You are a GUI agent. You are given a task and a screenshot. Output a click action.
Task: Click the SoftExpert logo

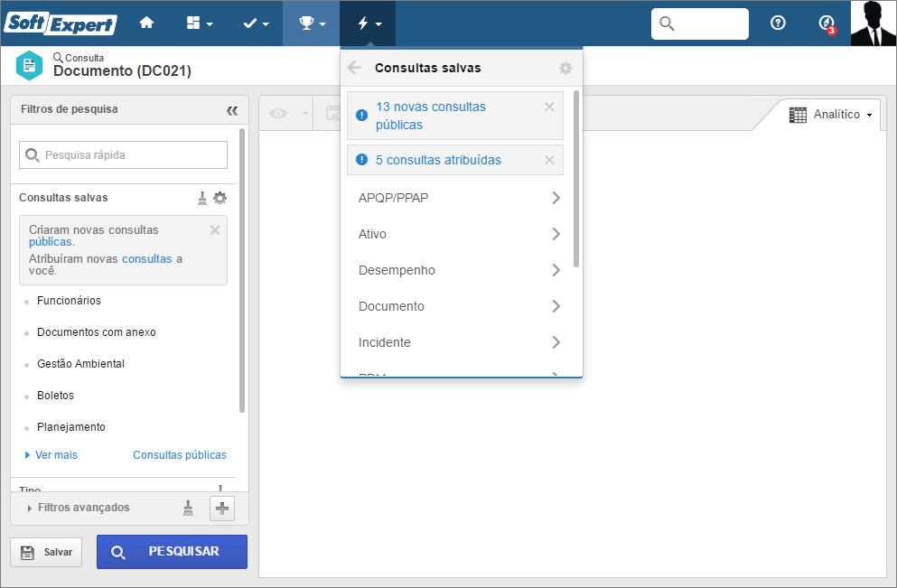coord(61,23)
